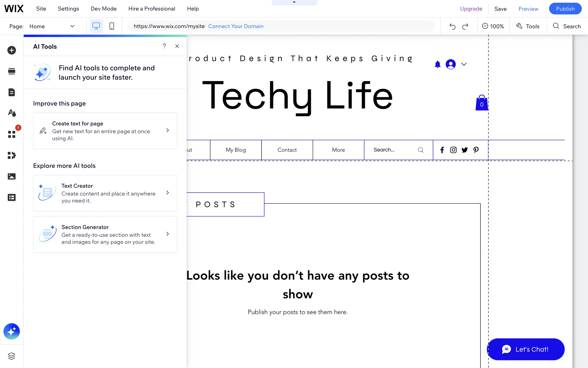Viewport: 588px width, 368px height.
Task: Open the Media image icon in sidebar
Action: point(12,176)
